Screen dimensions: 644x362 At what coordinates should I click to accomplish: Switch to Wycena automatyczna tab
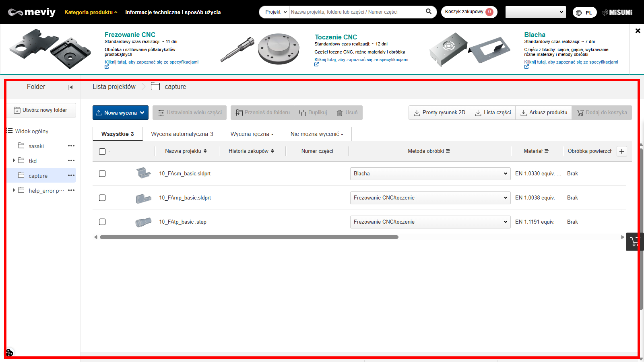coord(182,134)
